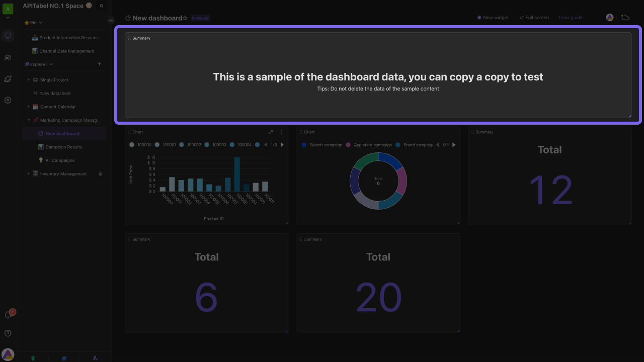Collapse the Explorer section chevron
The image size is (644, 362).
(x=51, y=64)
